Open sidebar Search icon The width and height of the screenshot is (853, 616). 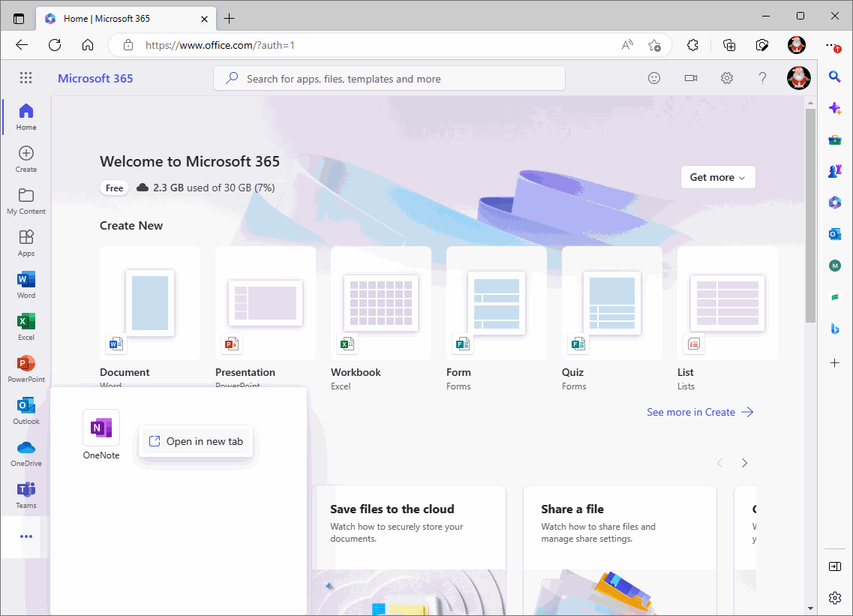tap(834, 77)
